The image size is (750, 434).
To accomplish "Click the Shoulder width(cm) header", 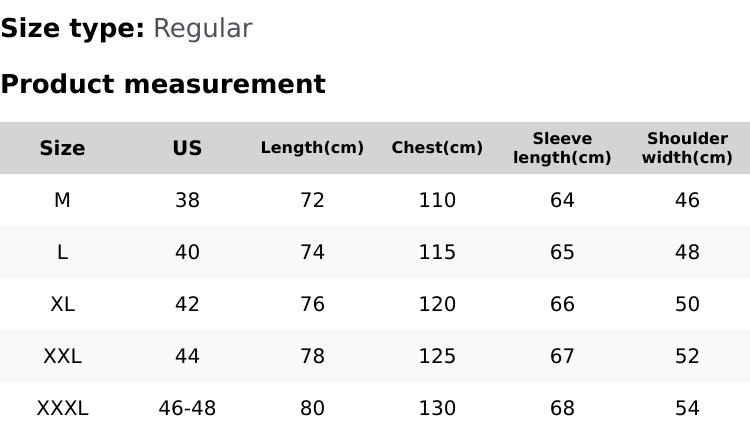I will click(x=687, y=148).
